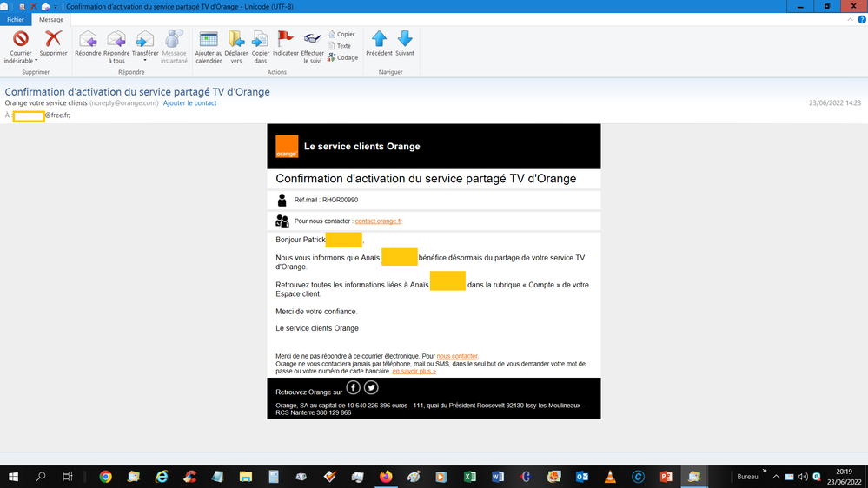Flag message with Indicateur
This screenshot has height=488, width=868.
[x=286, y=43]
